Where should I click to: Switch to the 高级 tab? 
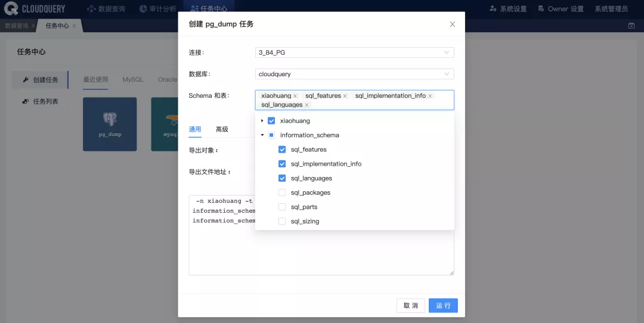(x=222, y=129)
